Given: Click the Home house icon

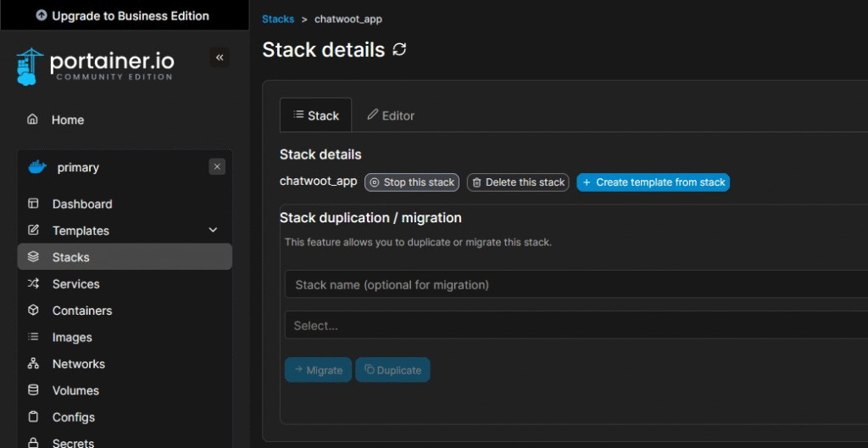Looking at the screenshot, I should (33, 120).
